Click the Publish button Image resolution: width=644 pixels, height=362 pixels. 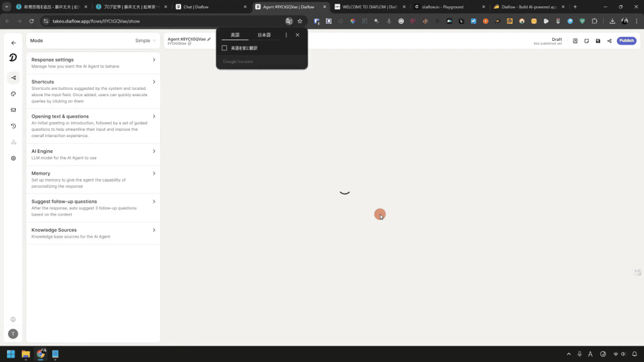pos(626,41)
